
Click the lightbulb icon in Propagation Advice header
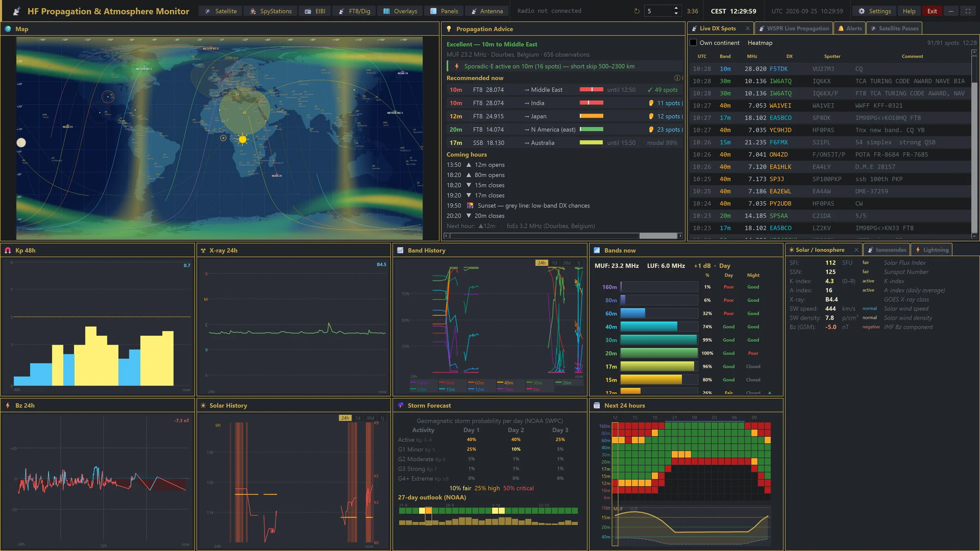(449, 29)
